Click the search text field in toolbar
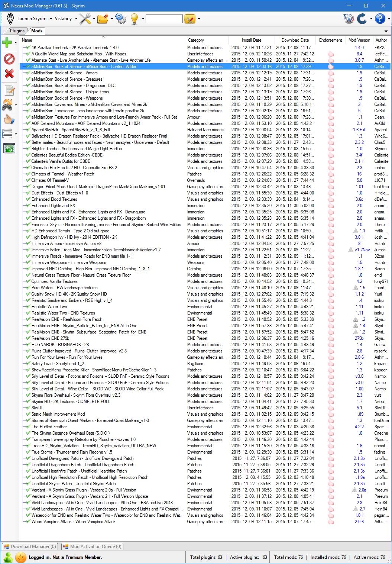 [164, 19]
